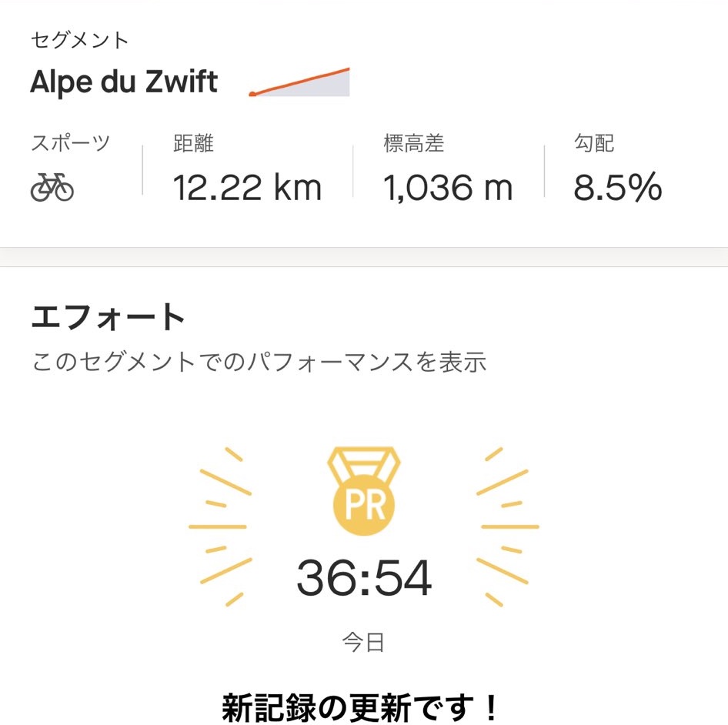Tap the orange start dot on elevation profile
Viewport: 728px width, 725px height.
click(x=252, y=94)
